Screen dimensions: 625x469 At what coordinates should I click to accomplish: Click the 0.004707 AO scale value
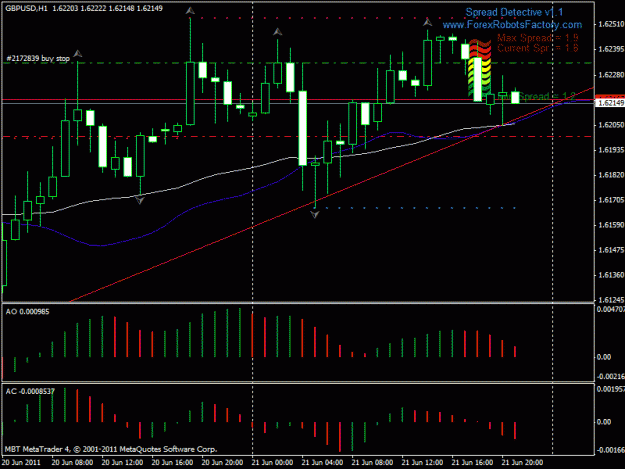pos(610,309)
